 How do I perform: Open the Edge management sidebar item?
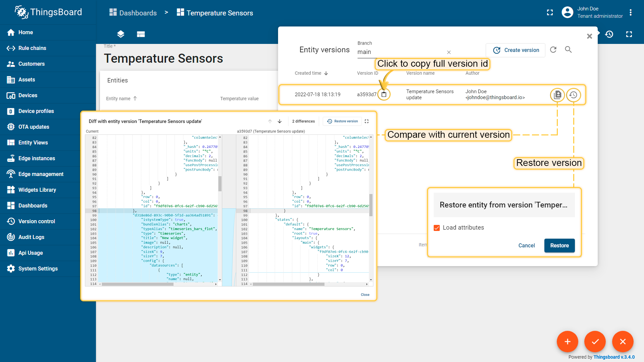pos(48,174)
